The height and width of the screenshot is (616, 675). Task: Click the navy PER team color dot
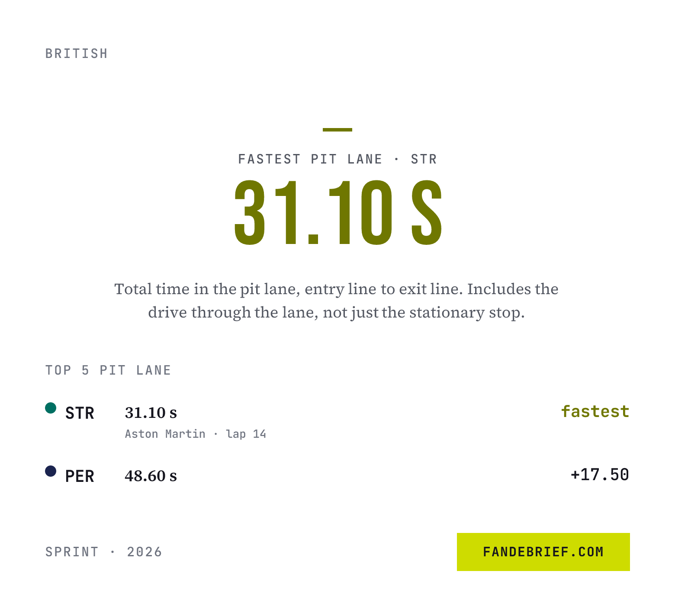coord(51,471)
